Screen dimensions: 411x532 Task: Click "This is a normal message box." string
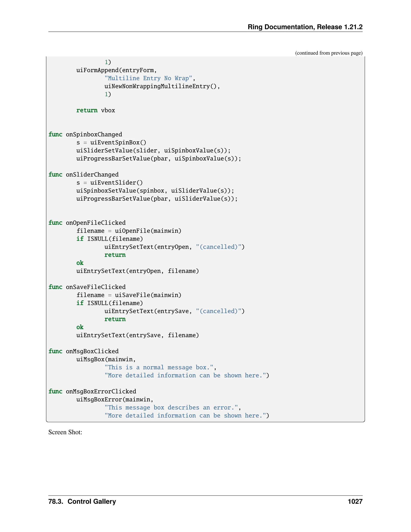(x=159, y=367)
